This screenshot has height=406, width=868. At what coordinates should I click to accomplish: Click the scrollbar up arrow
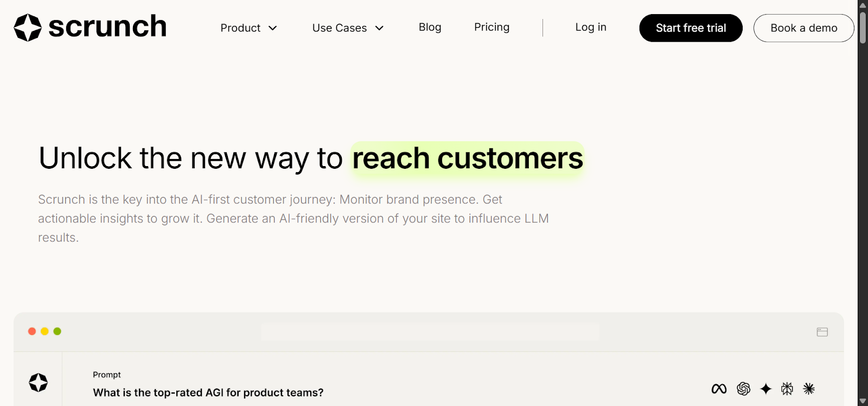tap(862, 4)
